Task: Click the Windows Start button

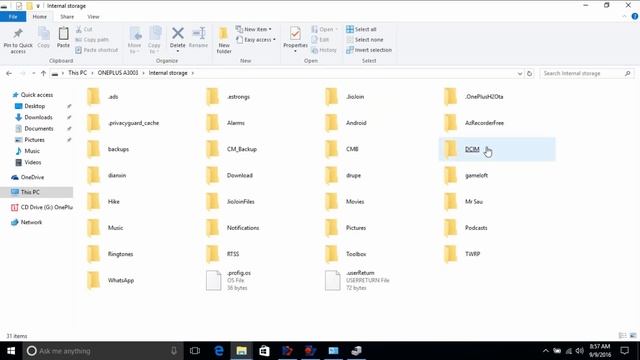Action: 11,351
